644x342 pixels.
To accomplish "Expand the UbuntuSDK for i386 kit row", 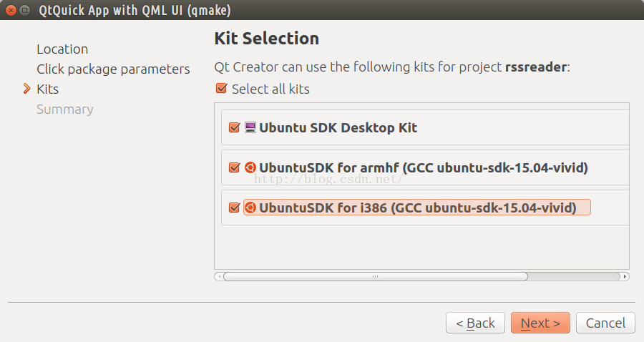I will (x=426, y=207).
